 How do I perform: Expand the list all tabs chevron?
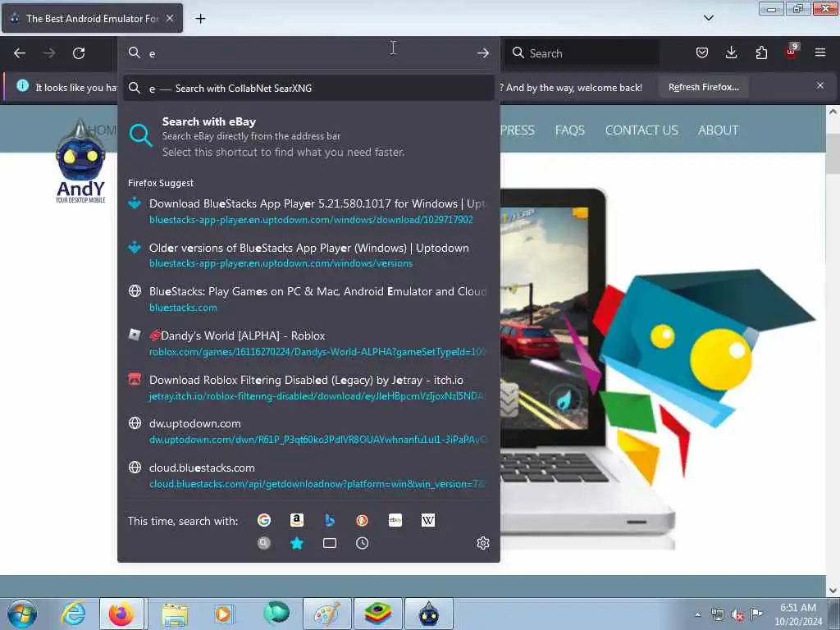click(708, 18)
